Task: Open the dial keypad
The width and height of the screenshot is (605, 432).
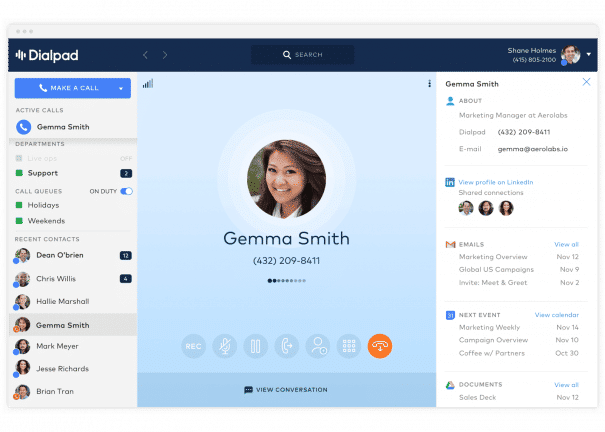Action: 349,346
